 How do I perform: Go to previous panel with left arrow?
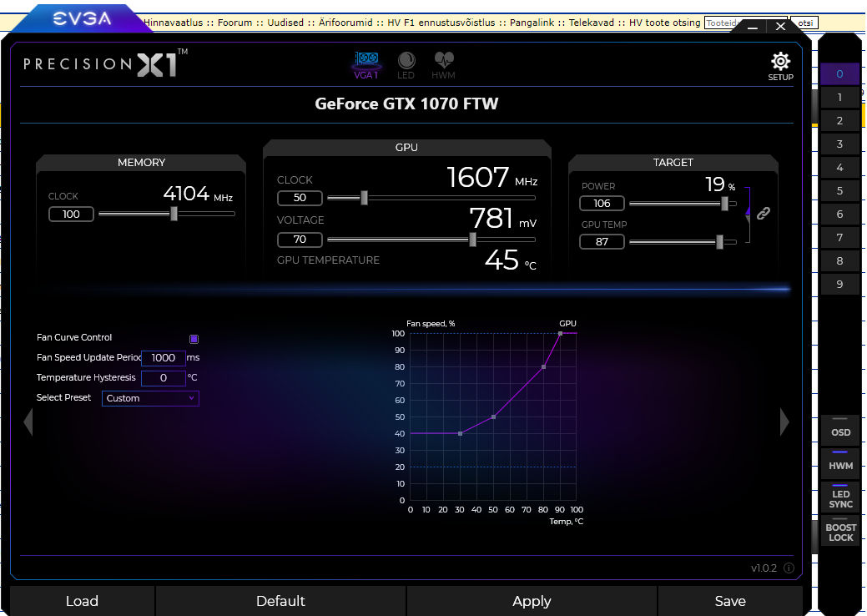pyautogui.click(x=28, y=422)
